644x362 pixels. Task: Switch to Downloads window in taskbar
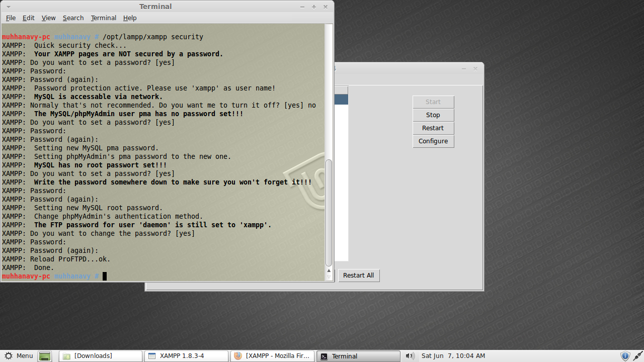[101, 356]
